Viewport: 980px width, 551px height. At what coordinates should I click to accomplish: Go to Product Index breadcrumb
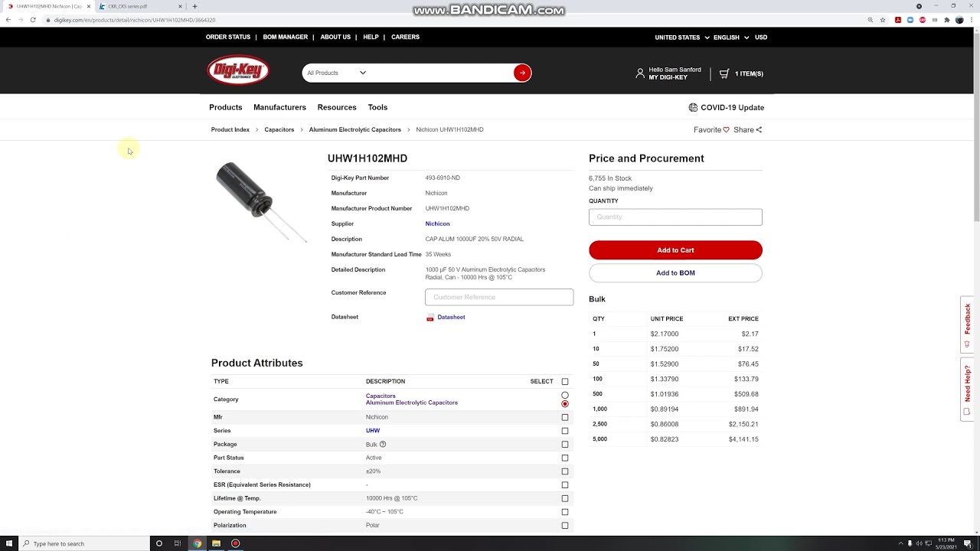pos(230,129)
